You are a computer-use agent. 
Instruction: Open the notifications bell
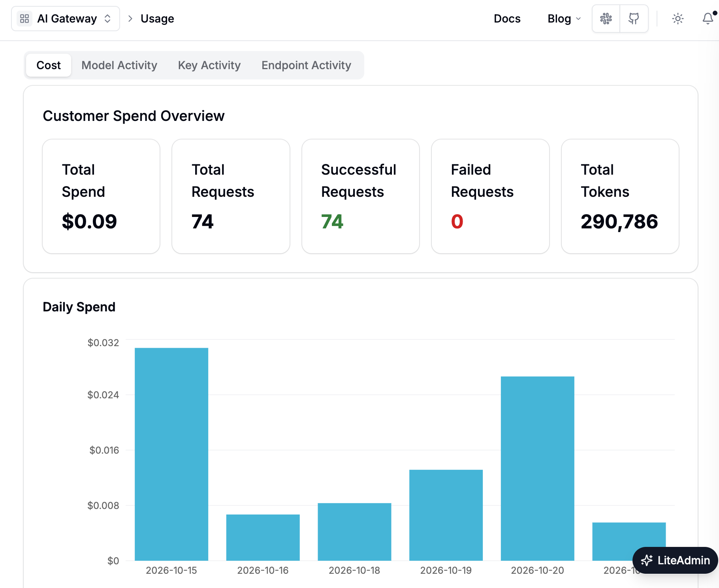708,19
